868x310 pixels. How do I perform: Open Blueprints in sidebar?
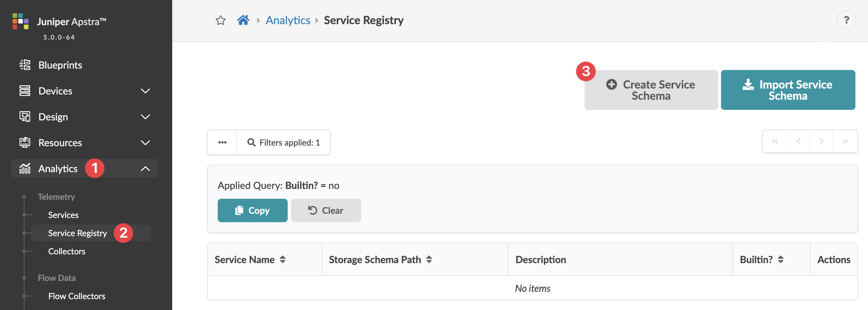coord(60,65)
